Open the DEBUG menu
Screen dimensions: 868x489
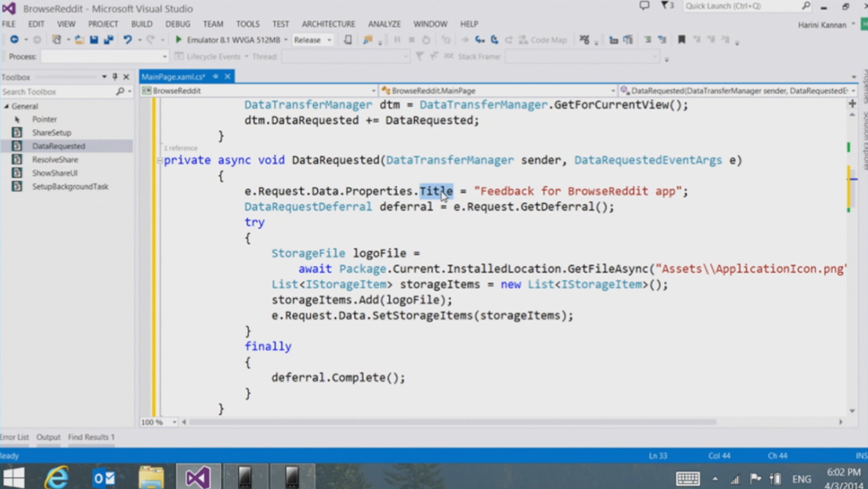click(178, 25)
